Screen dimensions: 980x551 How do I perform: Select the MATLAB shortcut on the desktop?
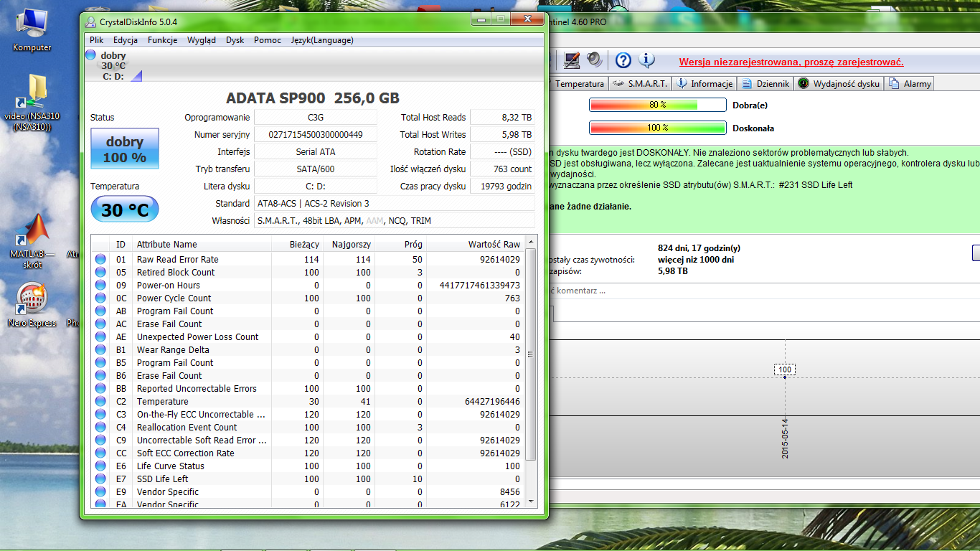click(32, 240)
